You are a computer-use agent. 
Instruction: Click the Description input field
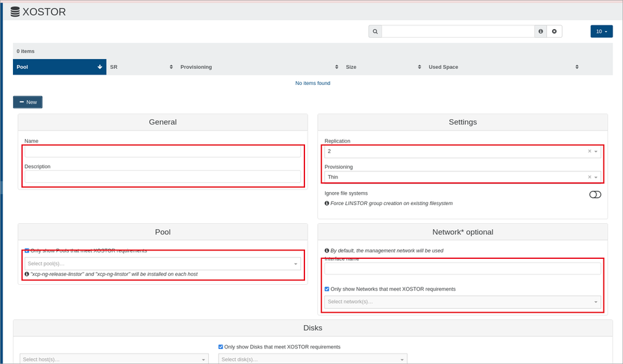pyautogui.click(x=162, y=177)
